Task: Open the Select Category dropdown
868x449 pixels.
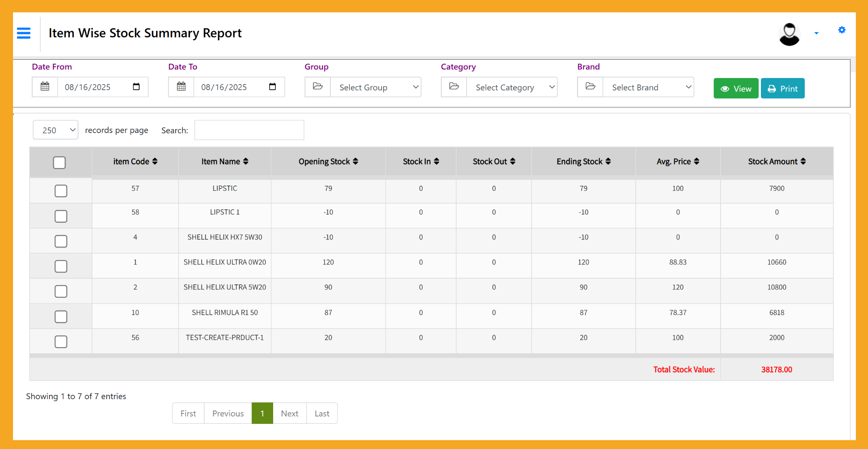Action: click(512, 87)
